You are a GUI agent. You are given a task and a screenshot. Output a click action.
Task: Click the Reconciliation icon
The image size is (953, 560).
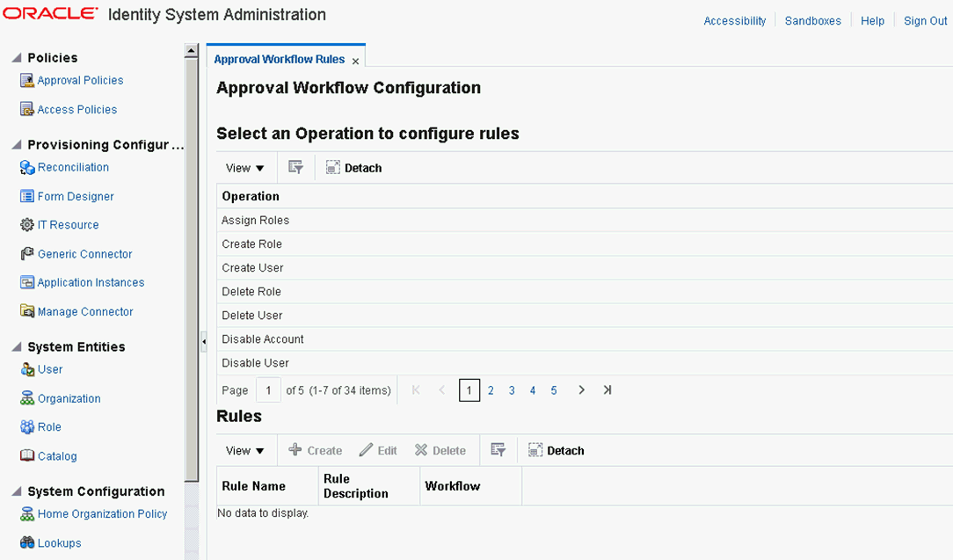pos(26,167)
